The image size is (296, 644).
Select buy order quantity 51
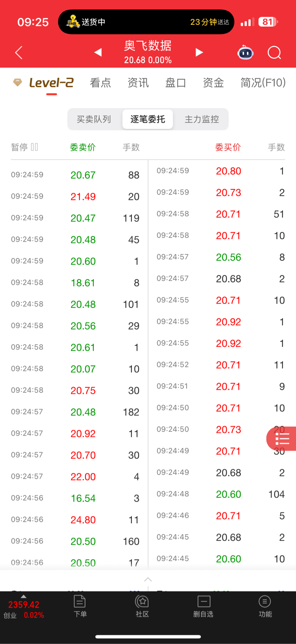pyautogui.click(x=279, y=214)
